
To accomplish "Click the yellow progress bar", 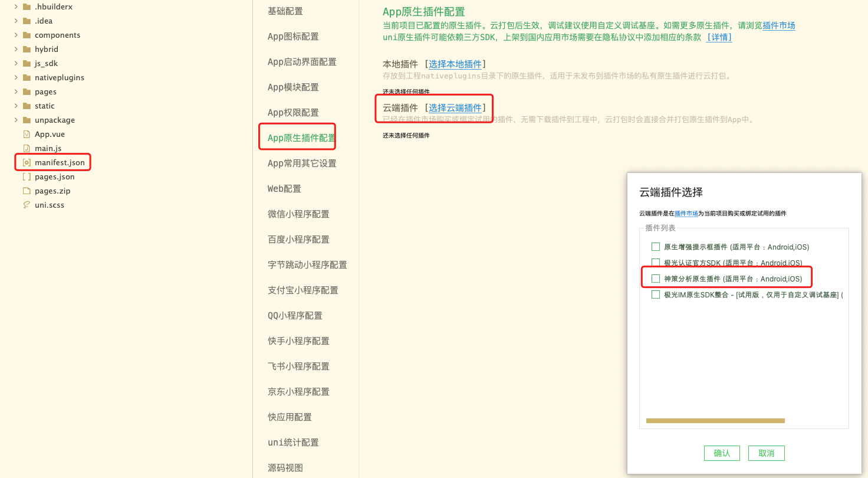I will point(715,421).
